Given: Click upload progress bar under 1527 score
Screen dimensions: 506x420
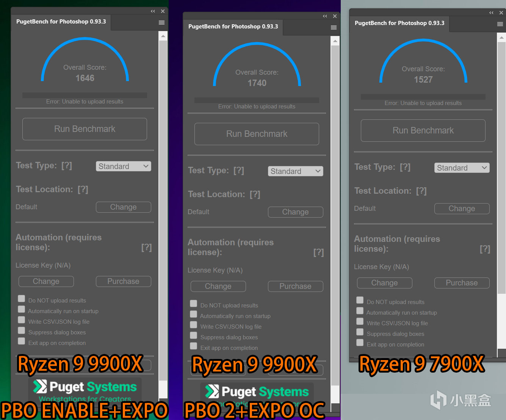Looking at the screenshot, I should pyautogui.click(x=423, y=97).
